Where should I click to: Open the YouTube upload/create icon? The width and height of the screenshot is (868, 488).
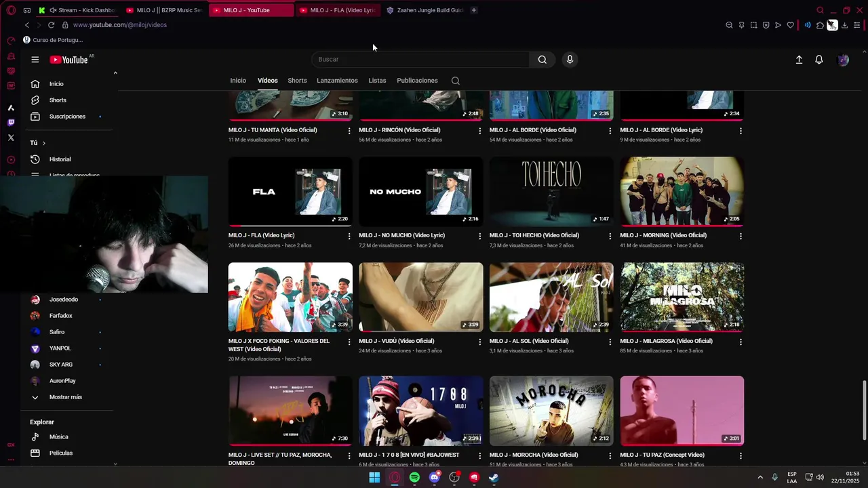(x=799, y=60)
